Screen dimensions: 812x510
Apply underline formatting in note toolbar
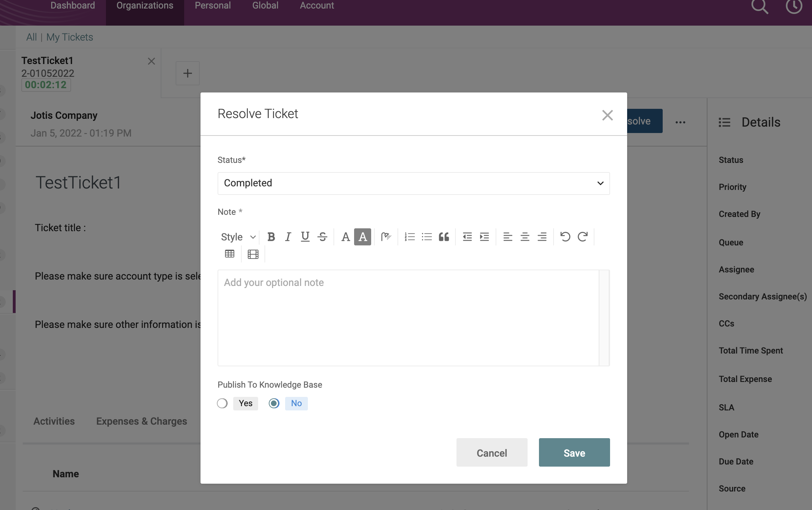(x=305, y=237)
